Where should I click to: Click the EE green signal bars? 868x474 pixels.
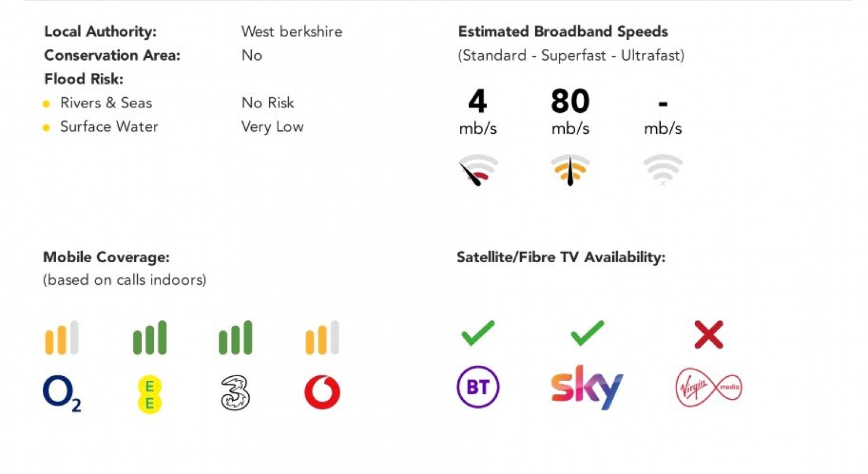click(149, 337)
